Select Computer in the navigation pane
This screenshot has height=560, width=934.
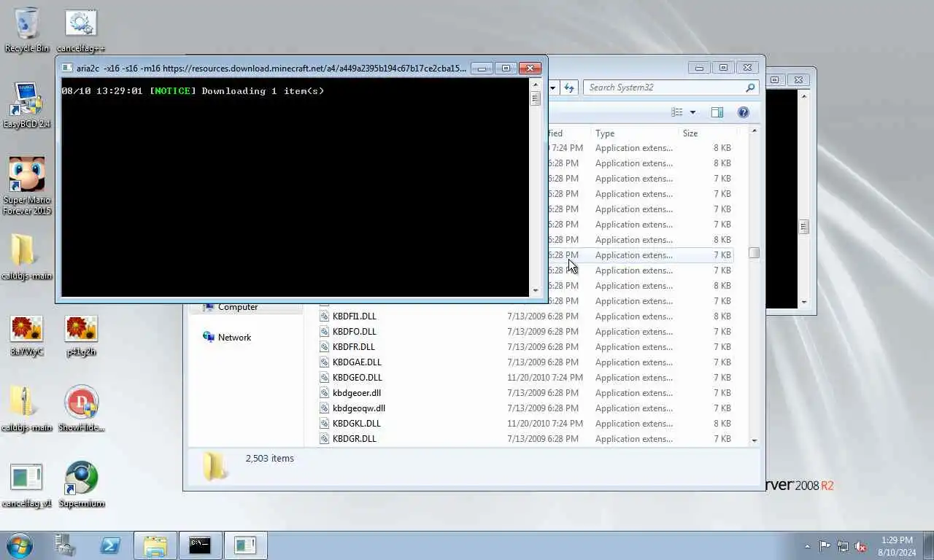[238, 307]
